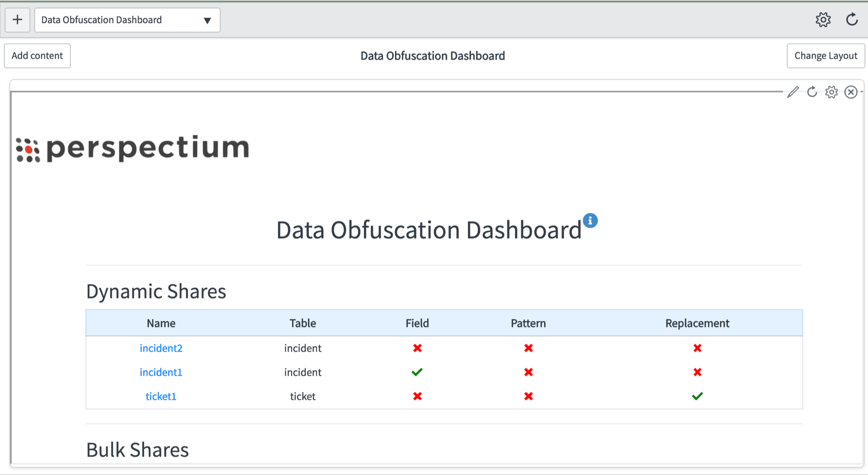This screenshot has height=475, width=868.
Task: Click the Pattern column header
Action: [x=528, y=323]
